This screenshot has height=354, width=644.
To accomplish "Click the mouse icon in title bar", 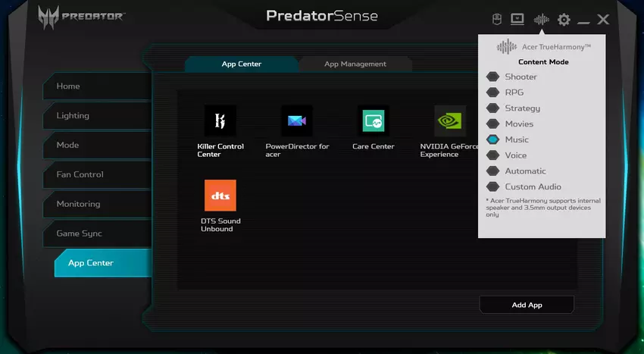I will 498,20.
